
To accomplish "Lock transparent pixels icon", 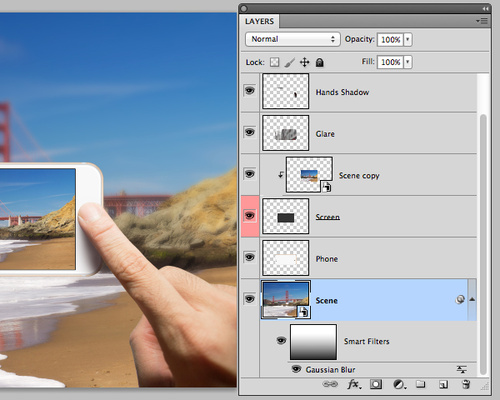I will point(274,62).
